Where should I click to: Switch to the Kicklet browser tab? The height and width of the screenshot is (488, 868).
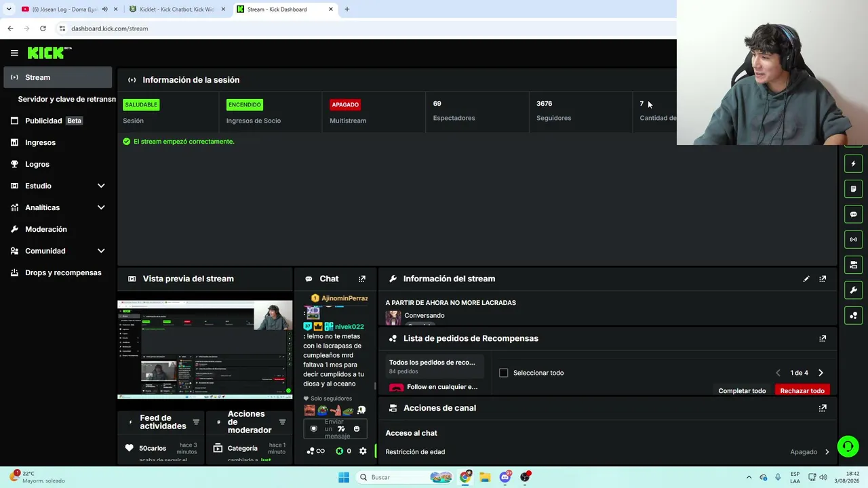(178, 9)
